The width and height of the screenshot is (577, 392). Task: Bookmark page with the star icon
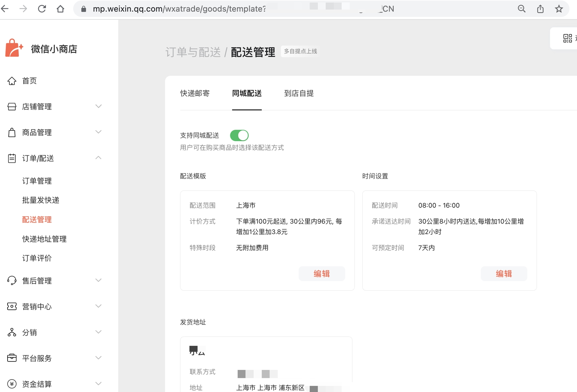point(559,9)
